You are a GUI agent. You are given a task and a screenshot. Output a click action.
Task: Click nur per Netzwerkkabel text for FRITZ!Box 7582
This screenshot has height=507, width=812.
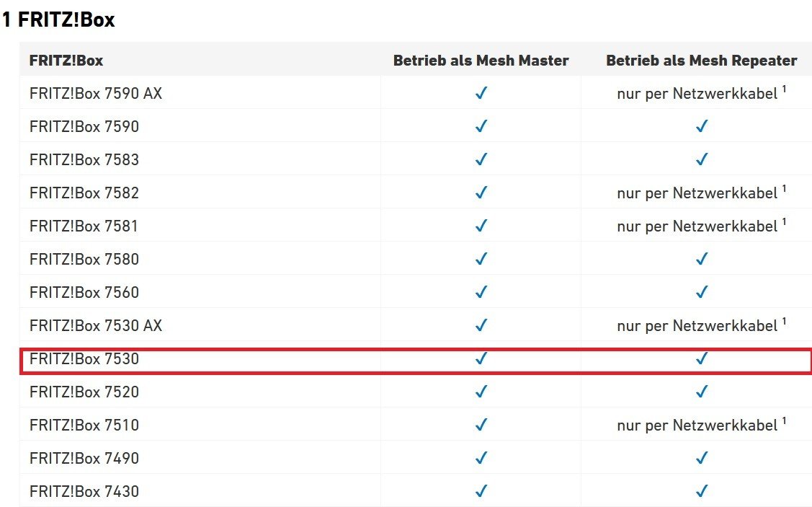tap(697, 193)
